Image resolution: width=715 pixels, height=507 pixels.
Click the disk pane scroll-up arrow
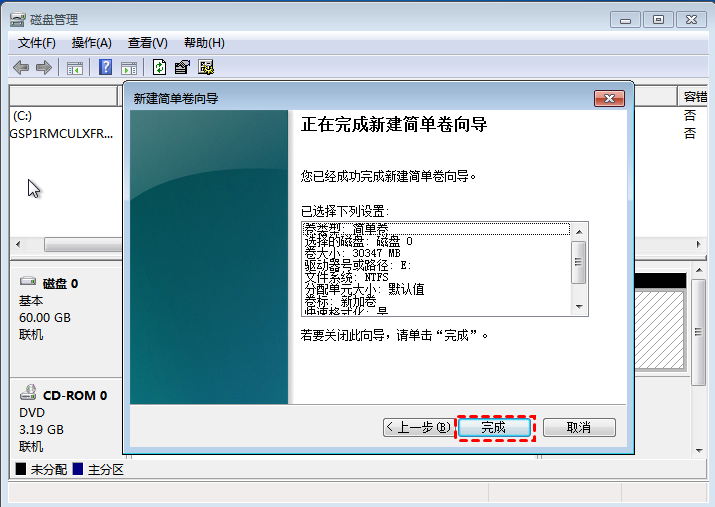(699, 270)
